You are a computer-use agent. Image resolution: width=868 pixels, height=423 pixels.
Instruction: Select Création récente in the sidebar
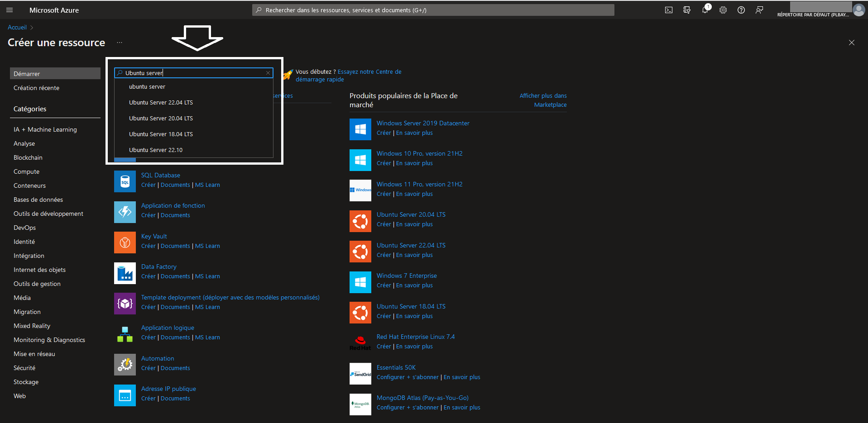coord(36,88)
